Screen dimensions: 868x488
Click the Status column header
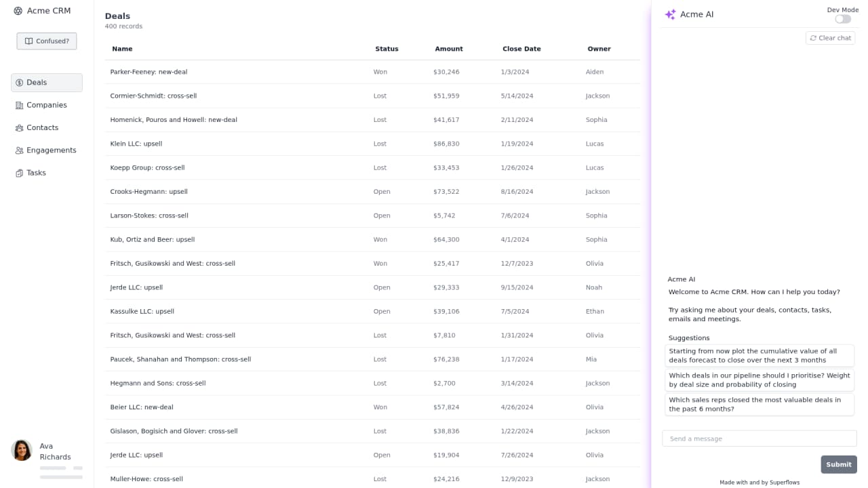(387, 49)
